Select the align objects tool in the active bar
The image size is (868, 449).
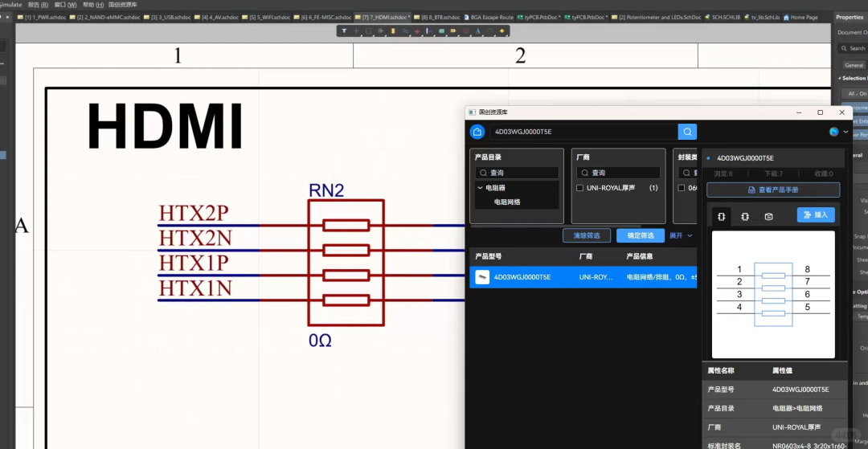pos(381,31)
